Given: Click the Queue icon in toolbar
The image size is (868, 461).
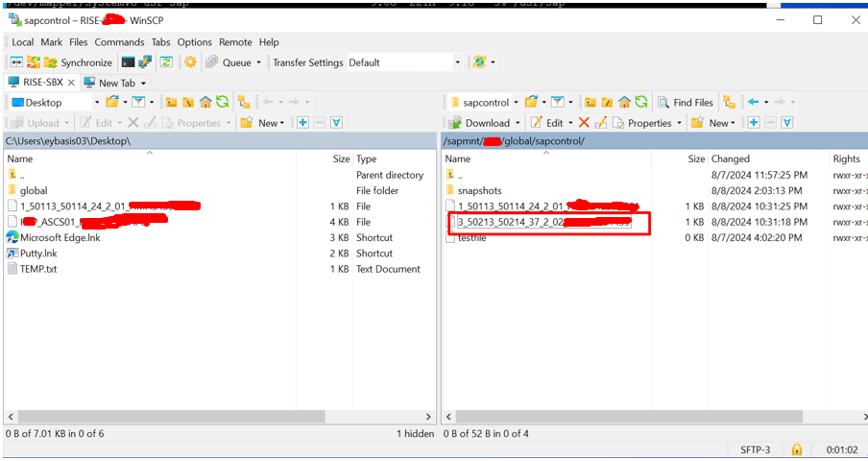Looking at the screenshot, I should coord(211,62).
